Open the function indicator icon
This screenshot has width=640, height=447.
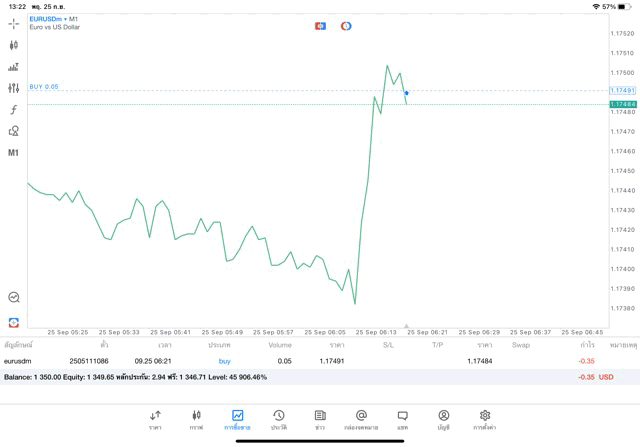[13, 110]
